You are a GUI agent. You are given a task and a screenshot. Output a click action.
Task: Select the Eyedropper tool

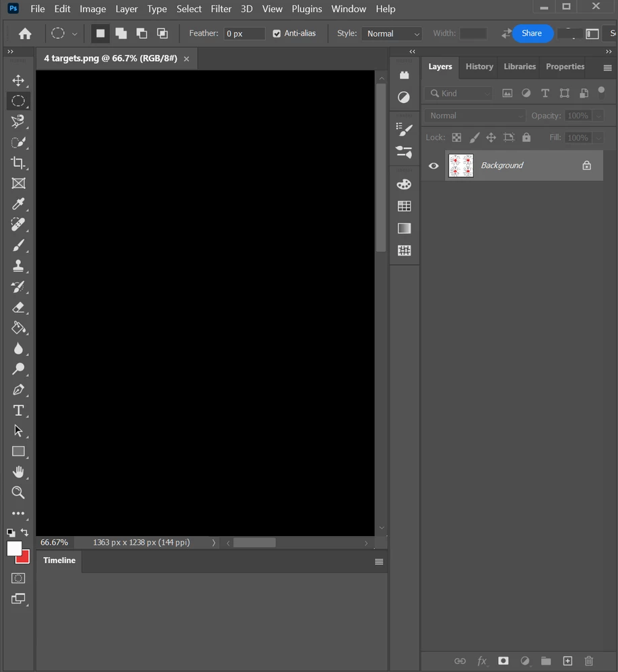click(x=18, y=204)
